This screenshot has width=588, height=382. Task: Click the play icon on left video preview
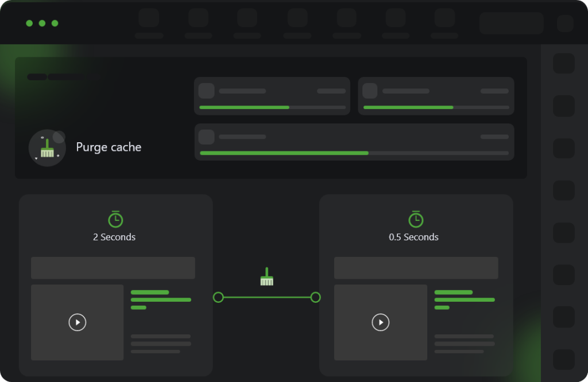coord(77,322)
